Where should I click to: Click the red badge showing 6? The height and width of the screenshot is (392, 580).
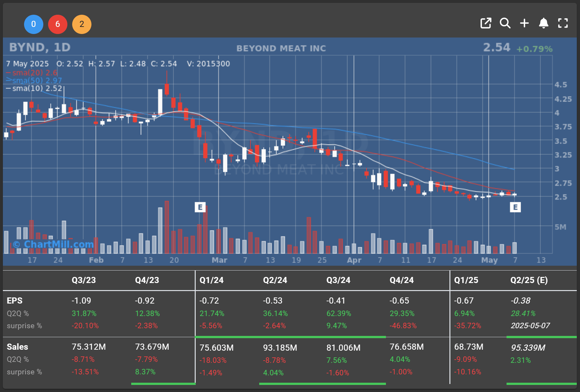click(58, 24)
